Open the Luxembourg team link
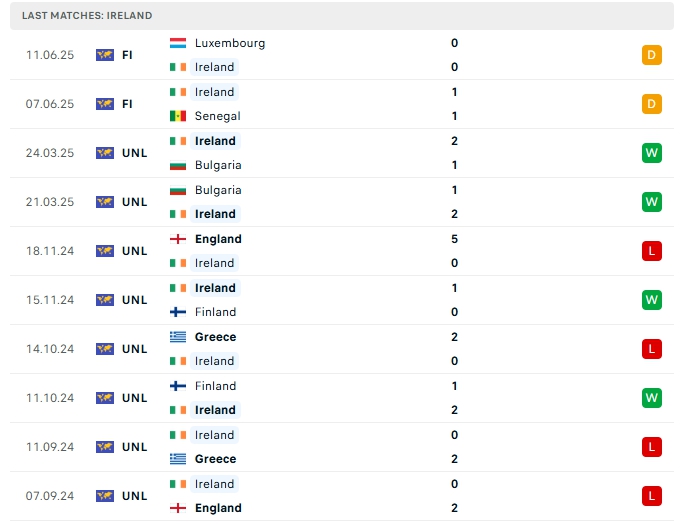This screenshot has height=524, width=682. point(230,43)
